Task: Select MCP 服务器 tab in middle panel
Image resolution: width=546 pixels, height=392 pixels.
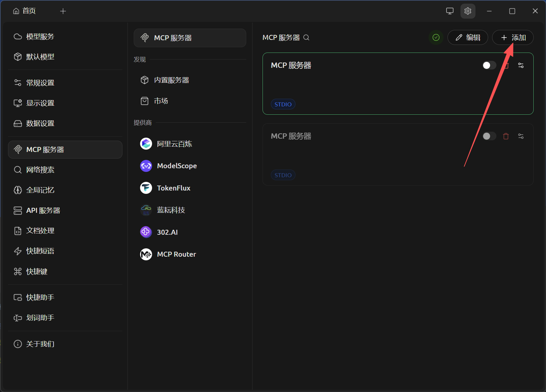Action: pos(190,38)
